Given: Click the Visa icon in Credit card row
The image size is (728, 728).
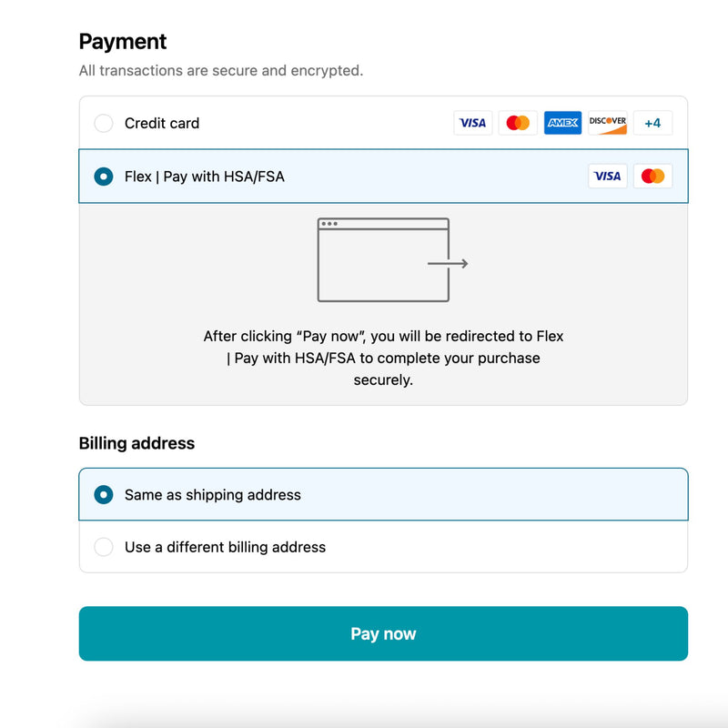Looking at the screenshot, I should tap(472, 123).
